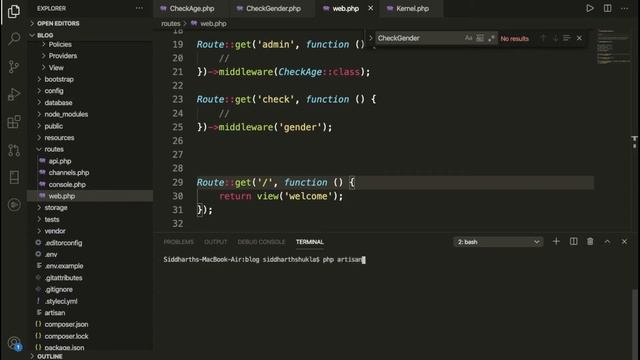This screenshot has height=360, width=640.
Task: Maximize the terminal panel with the up chevron
Action: (x=607, y=242)
